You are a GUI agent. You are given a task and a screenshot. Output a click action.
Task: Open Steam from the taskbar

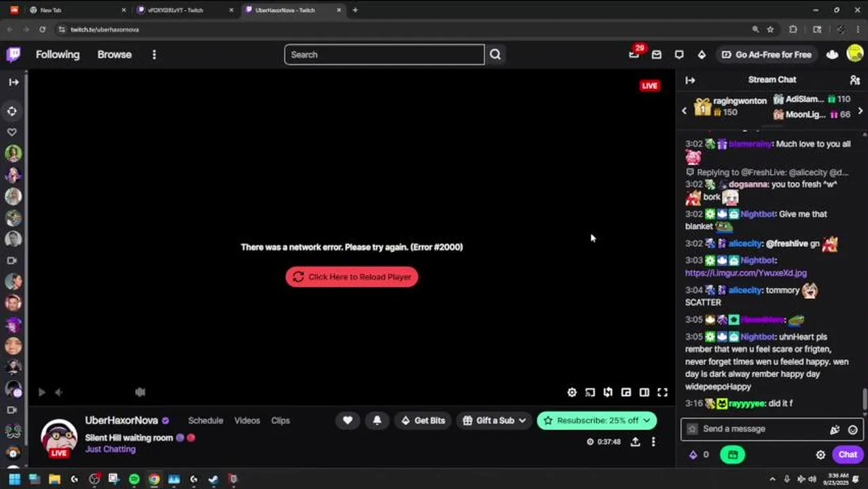point(213,479)
